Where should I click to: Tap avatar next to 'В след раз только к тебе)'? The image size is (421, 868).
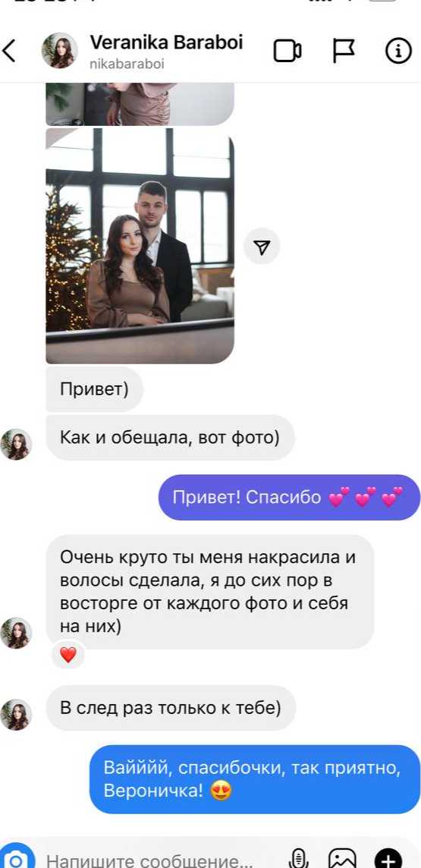coord(16,714)
